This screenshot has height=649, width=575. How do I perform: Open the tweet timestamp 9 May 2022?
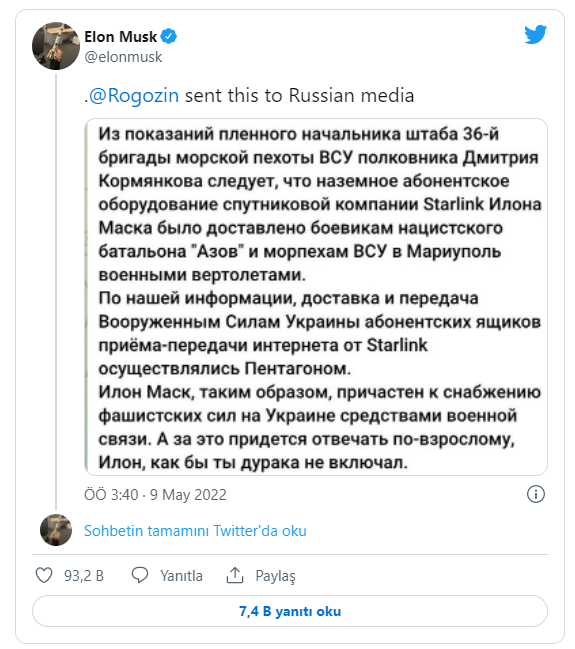pos(155,495)
